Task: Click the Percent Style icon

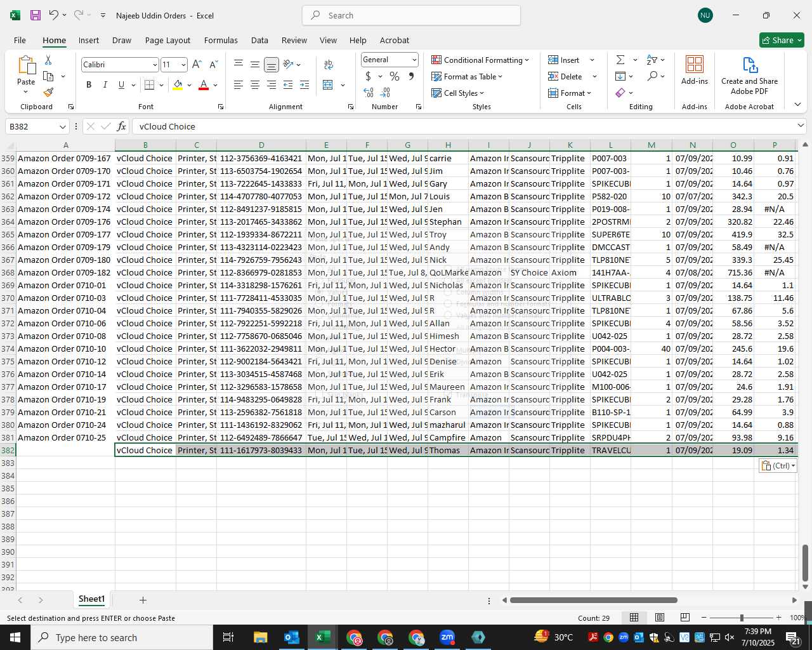Action: coord(395,76)
